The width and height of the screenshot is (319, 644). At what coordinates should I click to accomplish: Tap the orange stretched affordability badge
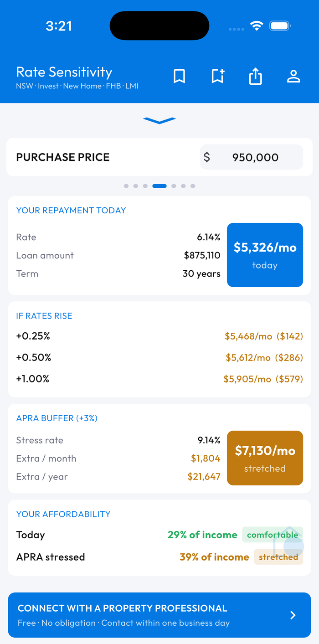click(x=278, y=557)
